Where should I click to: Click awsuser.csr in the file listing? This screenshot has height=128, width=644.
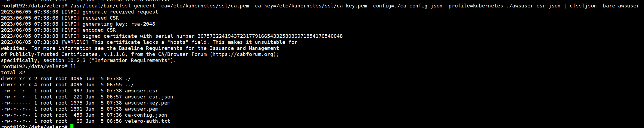coord(141,91)
